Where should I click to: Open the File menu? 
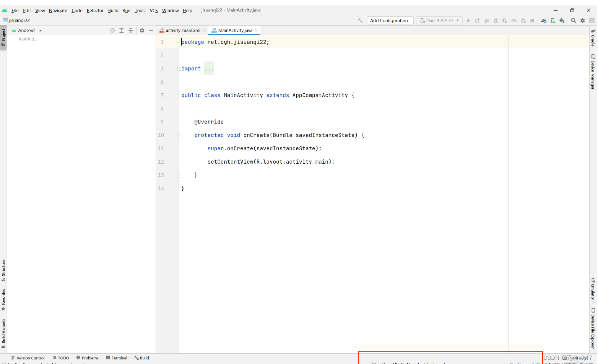[15, 10]
